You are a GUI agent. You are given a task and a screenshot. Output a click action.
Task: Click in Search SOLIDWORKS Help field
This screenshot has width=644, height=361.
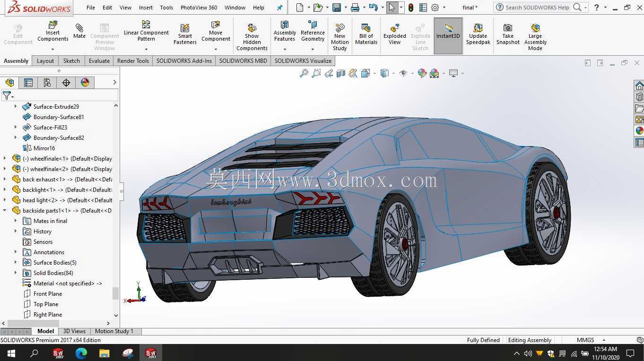pyautogui.click(x=537, y=8)
